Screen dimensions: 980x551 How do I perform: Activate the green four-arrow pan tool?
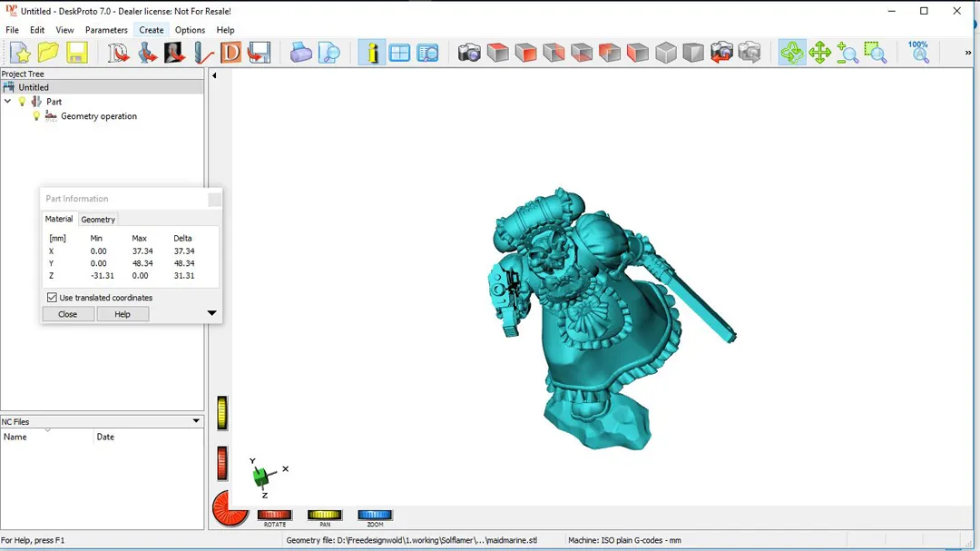click(x=819, y=53)
